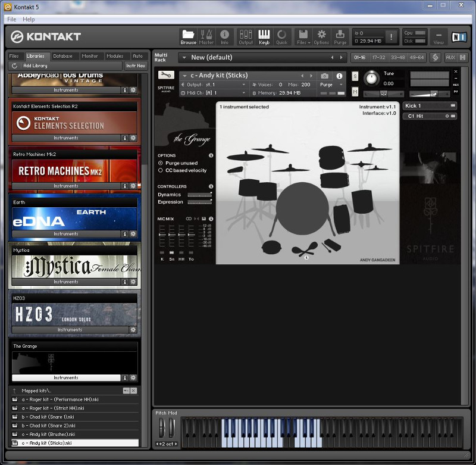476x465 pixels.
Task: Open Instruments of Kontakt Elements Selection
Action: tap(66, 138)
